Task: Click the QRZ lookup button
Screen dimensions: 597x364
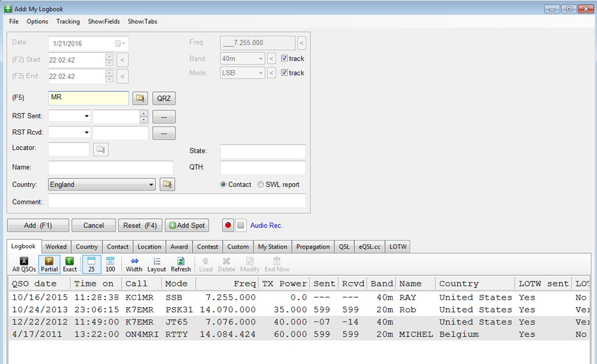Action: [x=164, y=98]
